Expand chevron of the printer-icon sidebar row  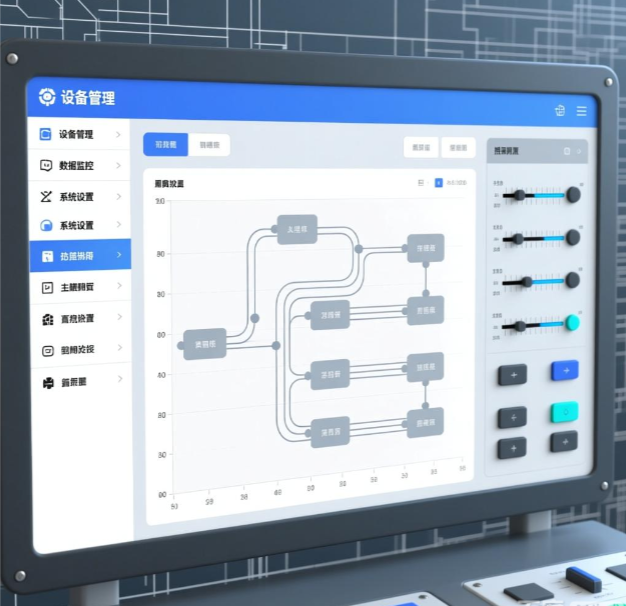point(120,378)
